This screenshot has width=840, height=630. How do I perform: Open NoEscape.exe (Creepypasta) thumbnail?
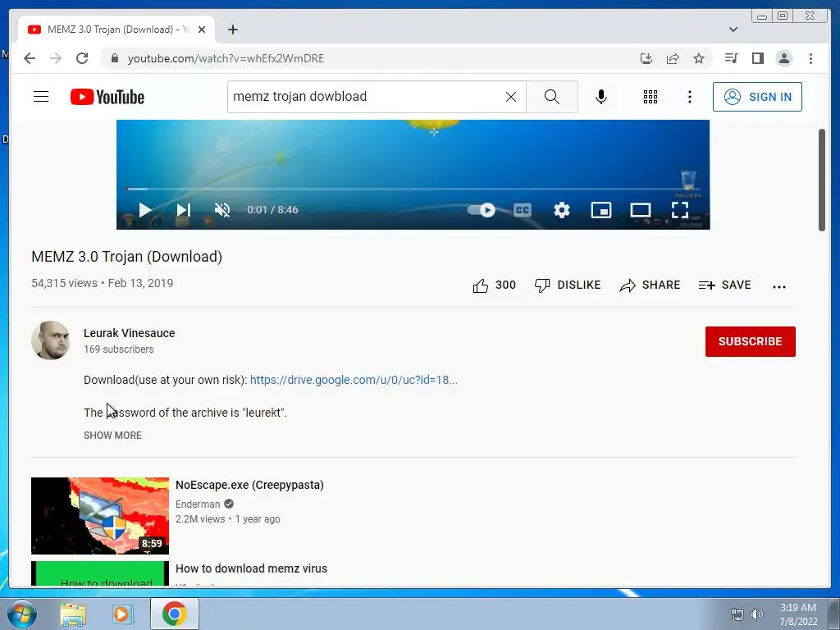click(99, 515)
